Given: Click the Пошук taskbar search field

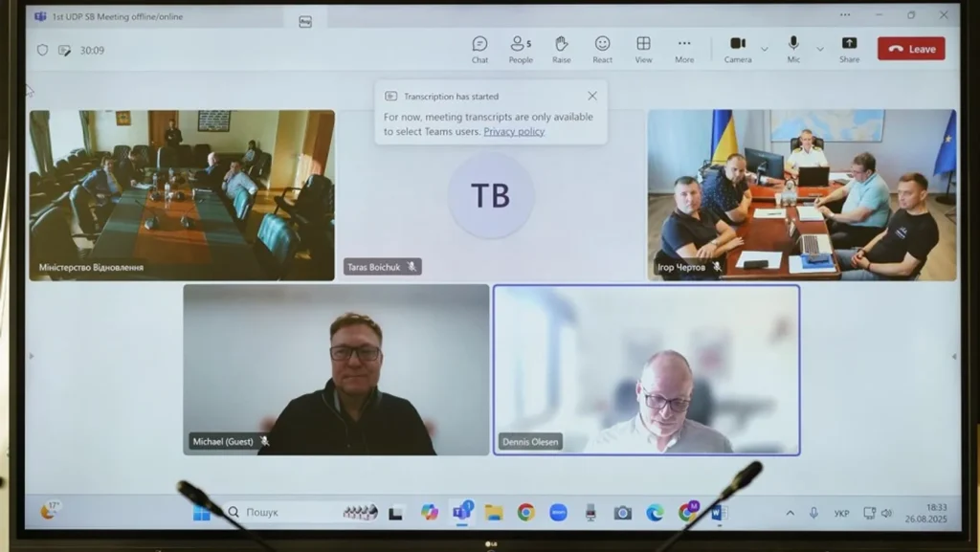Looking at the screenshot, I should [301, 512].
